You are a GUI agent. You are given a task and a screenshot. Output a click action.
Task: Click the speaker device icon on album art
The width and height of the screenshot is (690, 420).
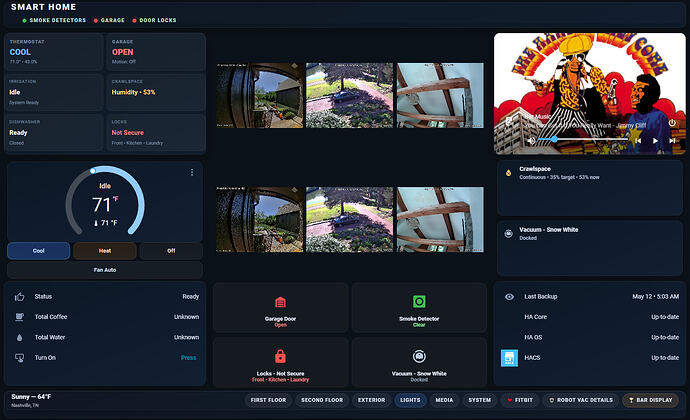509,120
